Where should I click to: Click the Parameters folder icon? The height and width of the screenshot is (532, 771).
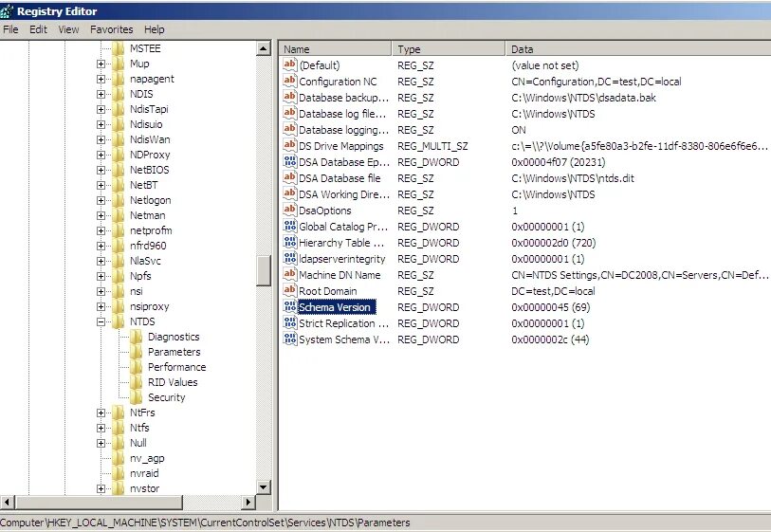137,352
